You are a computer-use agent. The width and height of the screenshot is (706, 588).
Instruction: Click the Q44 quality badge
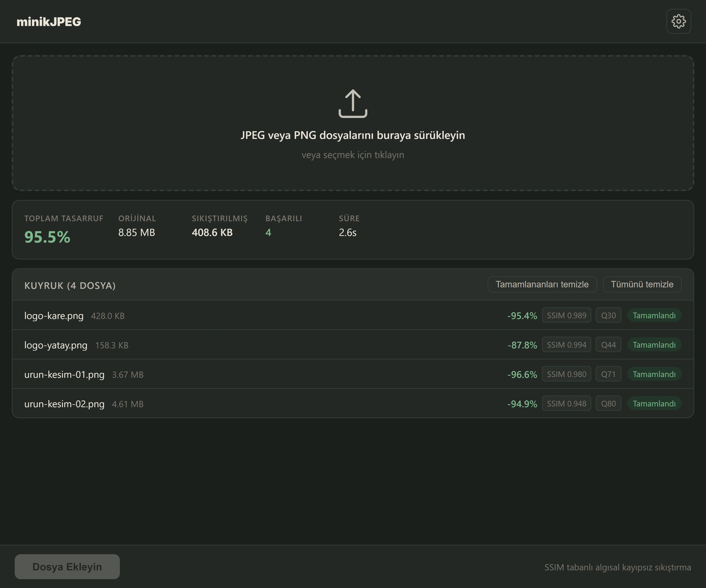(609, 345)
